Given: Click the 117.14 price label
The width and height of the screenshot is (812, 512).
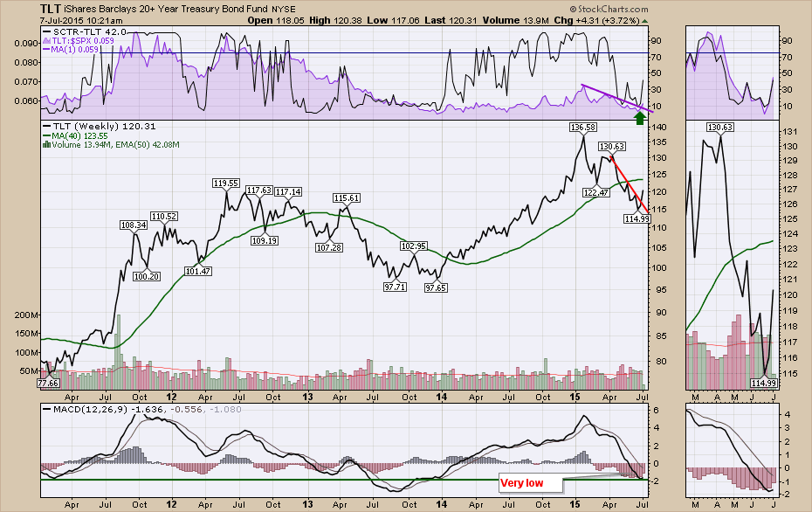Looking at the screenshot, I should tap(288, 191).
